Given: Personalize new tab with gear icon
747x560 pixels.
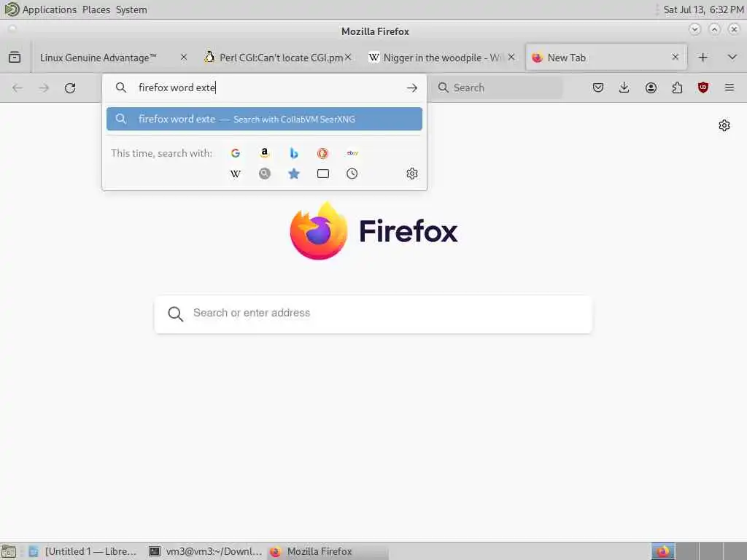Looking at the screenshot, I should coord(724,125).
